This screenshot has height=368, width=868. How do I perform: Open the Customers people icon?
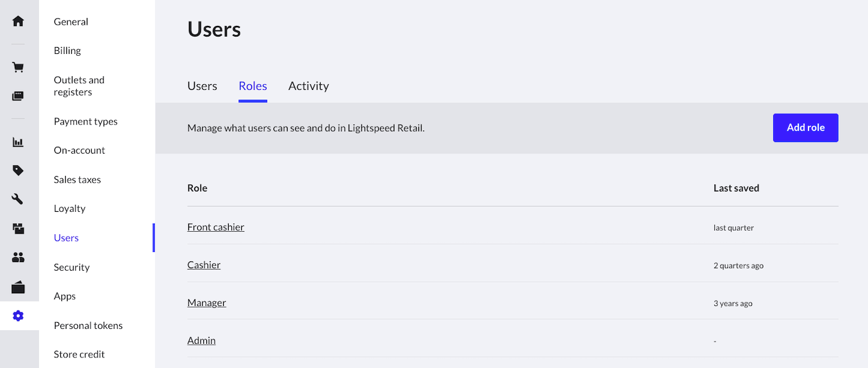click(x=19, y=257)
